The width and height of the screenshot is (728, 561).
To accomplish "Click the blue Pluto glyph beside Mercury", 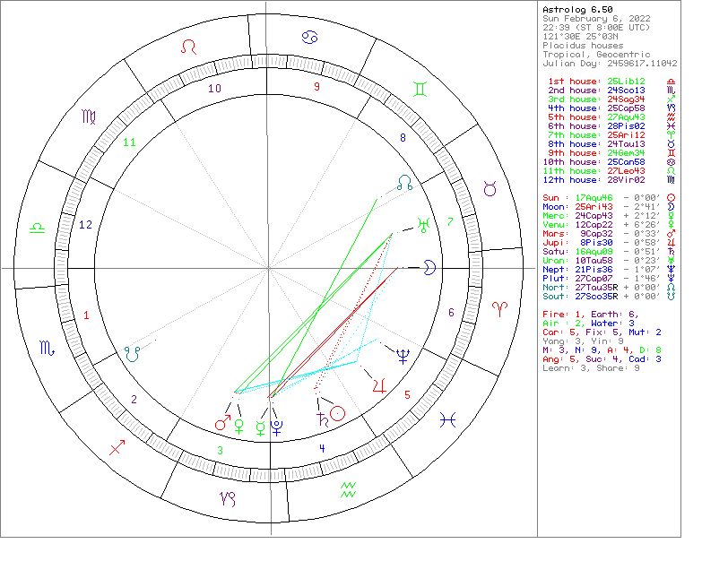I will pos(277,428).
